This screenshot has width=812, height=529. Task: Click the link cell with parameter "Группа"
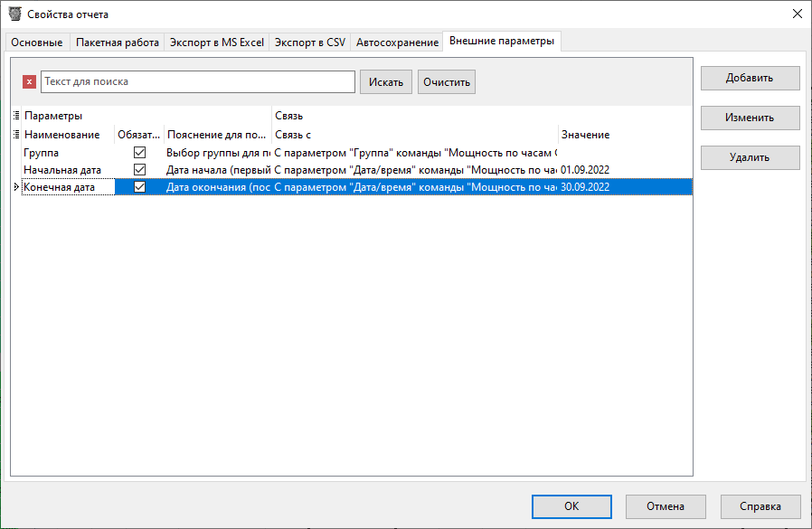[415, 153]
